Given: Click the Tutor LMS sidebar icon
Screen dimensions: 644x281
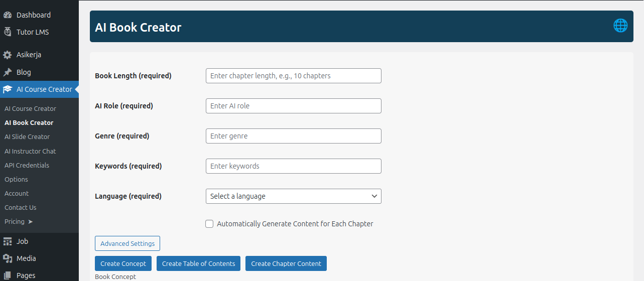Looking at the screenshot, I should (8, 32).
